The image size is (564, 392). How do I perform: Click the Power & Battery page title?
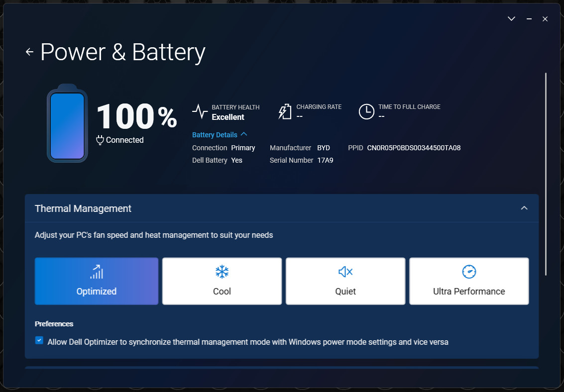pos(123,52)
